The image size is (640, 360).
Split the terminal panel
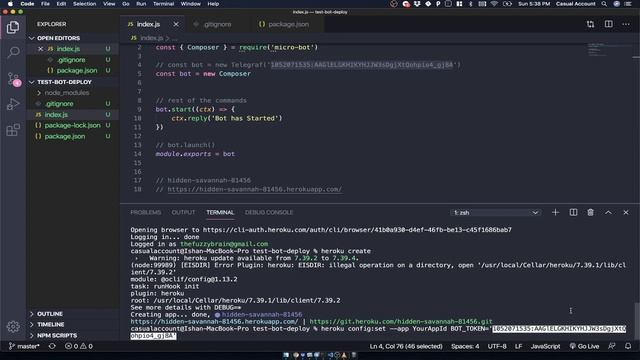[x=573, y=212]
